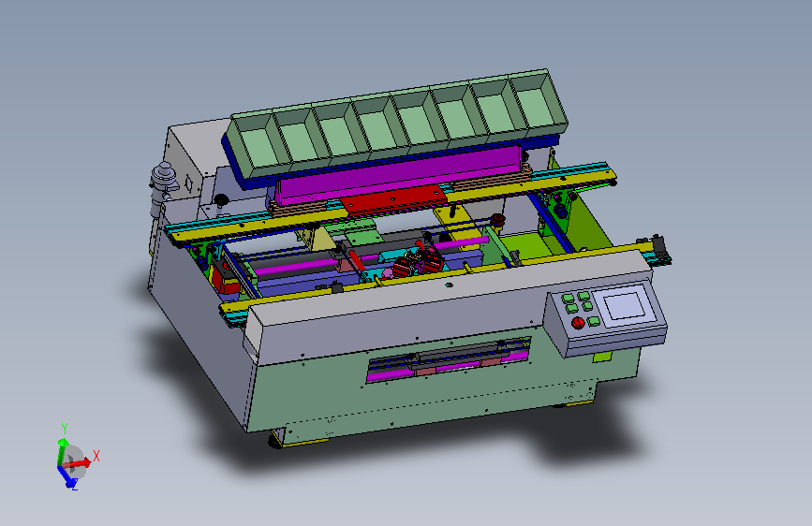Select the touchscreen display on the model's control panel
Image resolution: width=812 pixels, height=526 pixels.
pyautogui.click(x=625, y=305)
